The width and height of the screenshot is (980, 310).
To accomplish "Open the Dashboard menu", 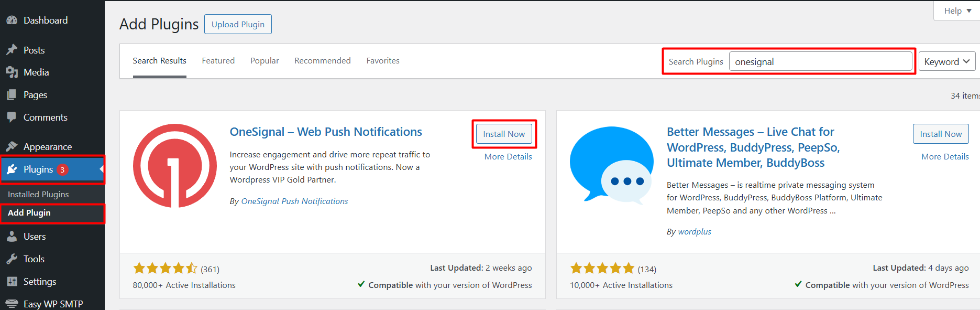I will click(x=52, y=20).
